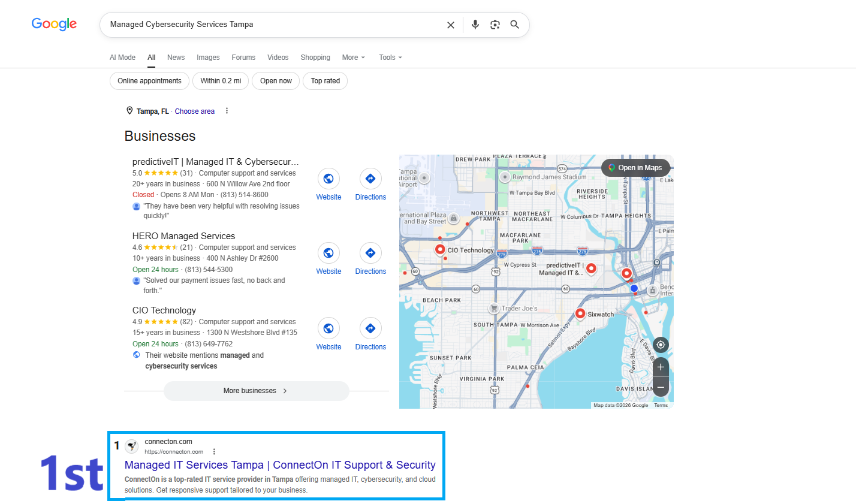Click predictiveIT review quote about resolving issues

click(221, 211)
